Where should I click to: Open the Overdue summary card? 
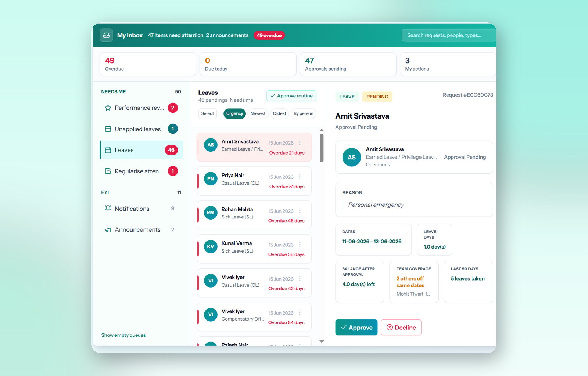148,64
